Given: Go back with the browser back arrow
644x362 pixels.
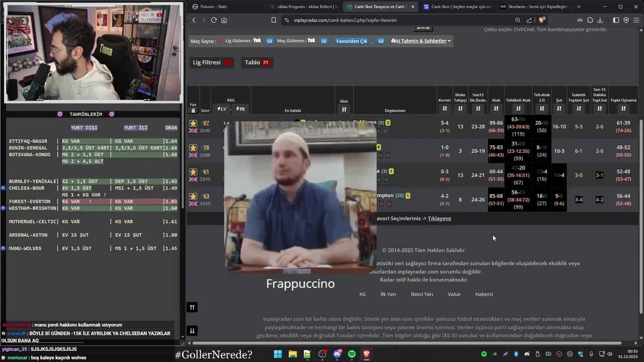Looking at the screenshot, I should point(194,20).
